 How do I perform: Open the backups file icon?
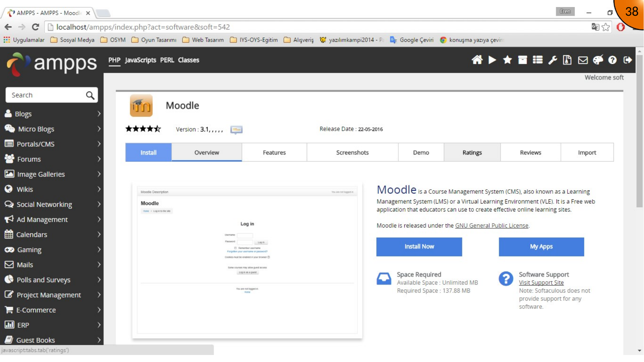coord(567,60)
